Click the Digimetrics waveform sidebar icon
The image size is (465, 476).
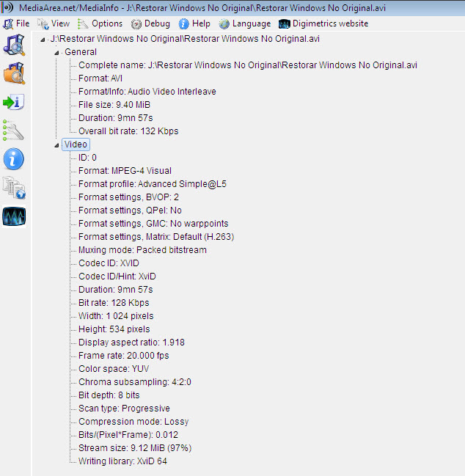click(14, 216)
